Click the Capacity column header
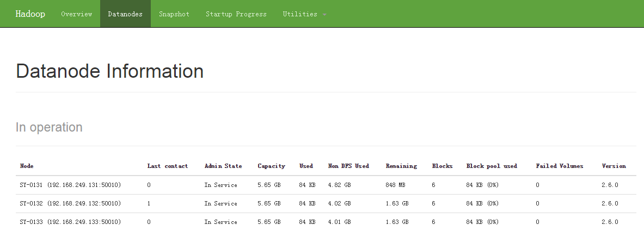 point(271,166)
